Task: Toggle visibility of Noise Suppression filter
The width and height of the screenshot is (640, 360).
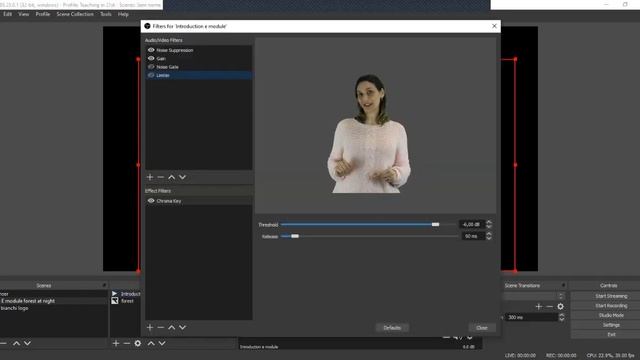Action: click(x=151, y=50)
